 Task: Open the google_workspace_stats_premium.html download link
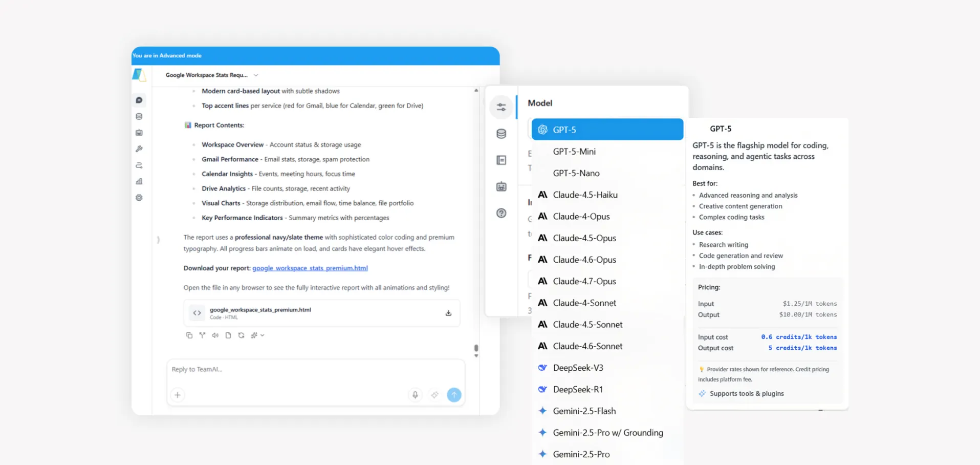(310, 268)
